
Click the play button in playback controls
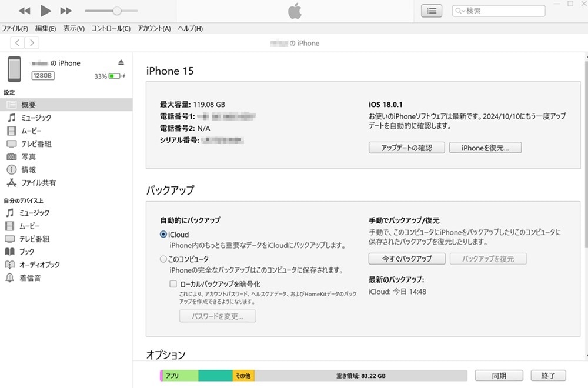pos(46,11)
